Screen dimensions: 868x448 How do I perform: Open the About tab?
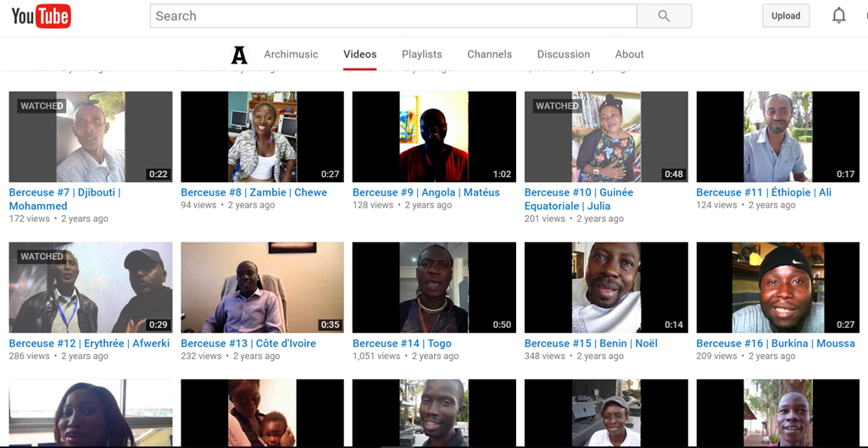(630, 54)
